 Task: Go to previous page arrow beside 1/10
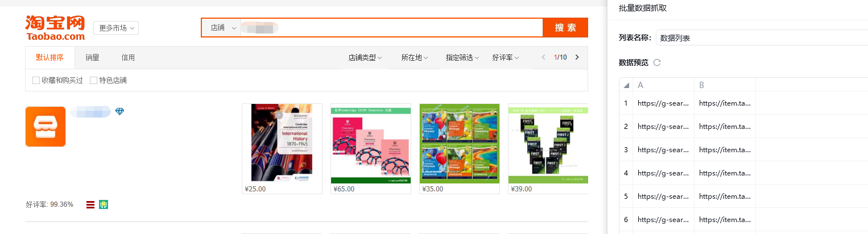pyautogui.click(x=543, y=57)
